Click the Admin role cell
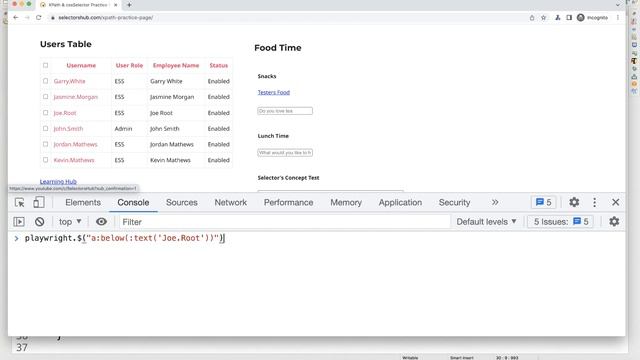640x360 pixels. [123, 129]
